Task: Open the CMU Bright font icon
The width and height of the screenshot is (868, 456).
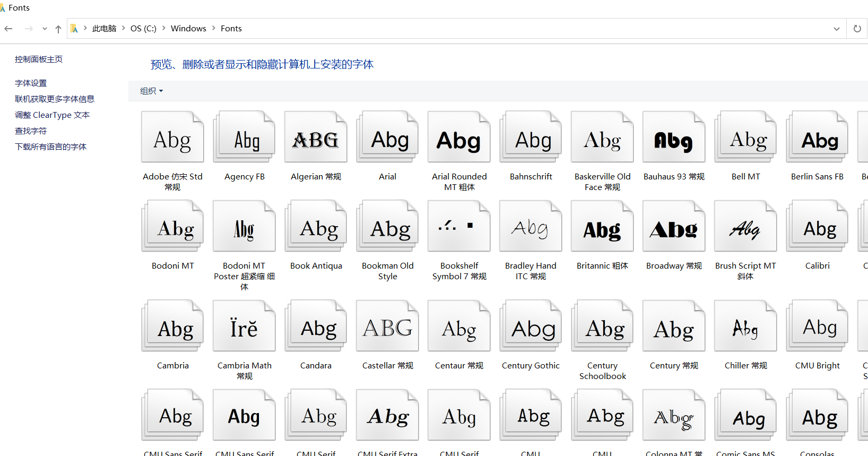Action: pos(817,326)
